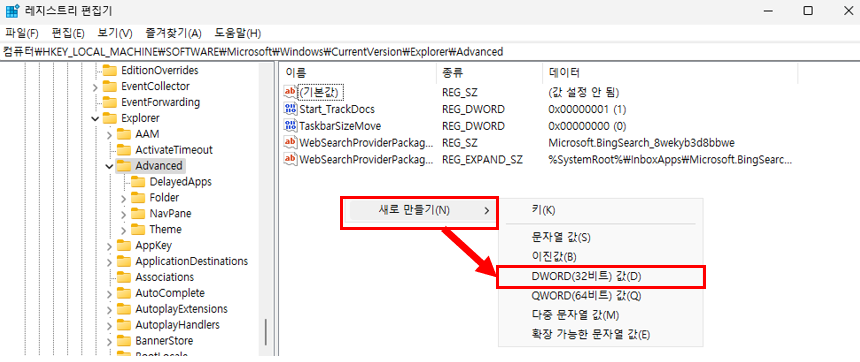Viewport: 860px width, 362px height.
Task: Click the tree pane vertical scrollbar thumb
Action: 266,331
